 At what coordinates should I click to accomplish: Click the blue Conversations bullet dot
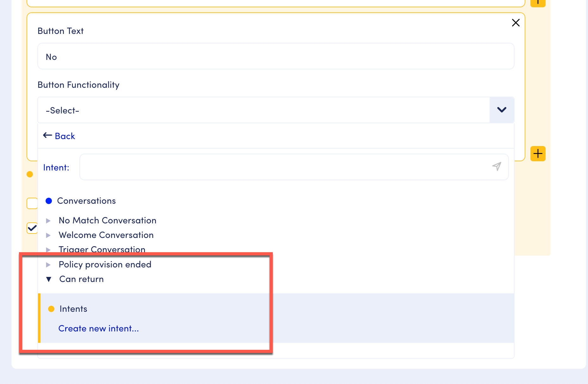pos(49,201)
